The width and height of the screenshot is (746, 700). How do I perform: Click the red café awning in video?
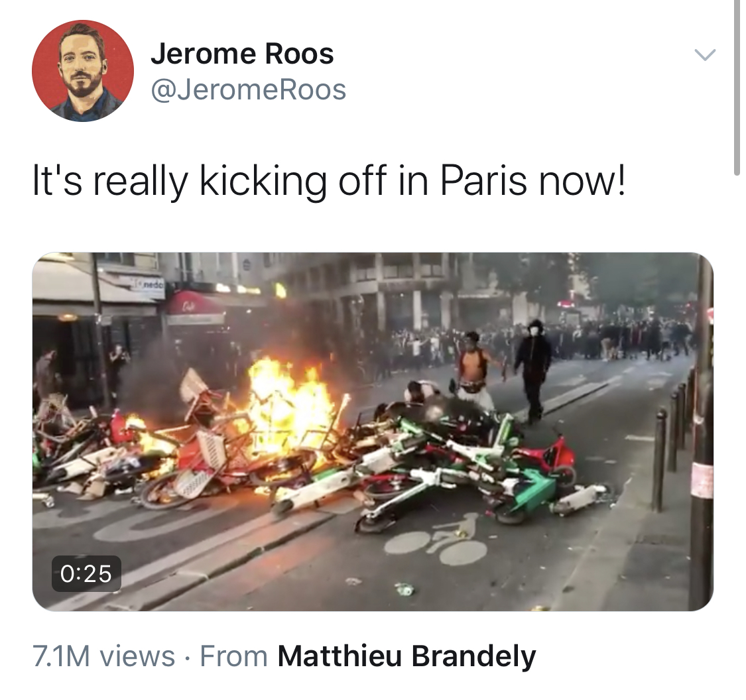195,304
